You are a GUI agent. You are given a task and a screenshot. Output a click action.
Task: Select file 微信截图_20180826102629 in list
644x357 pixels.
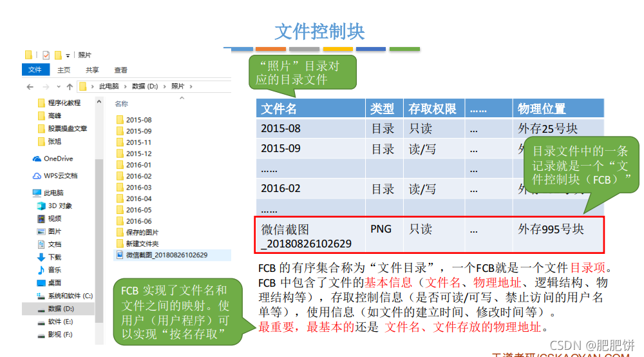[172, 255]
